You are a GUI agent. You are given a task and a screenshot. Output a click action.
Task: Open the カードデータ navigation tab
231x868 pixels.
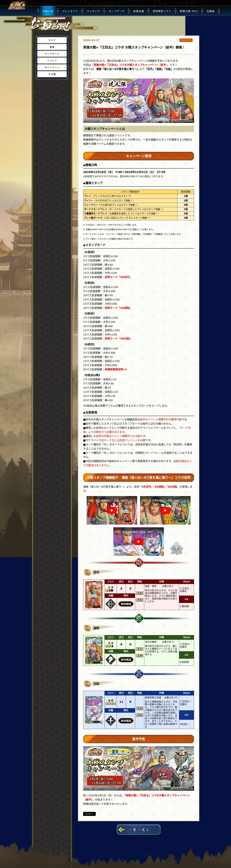tap(116, 11)
